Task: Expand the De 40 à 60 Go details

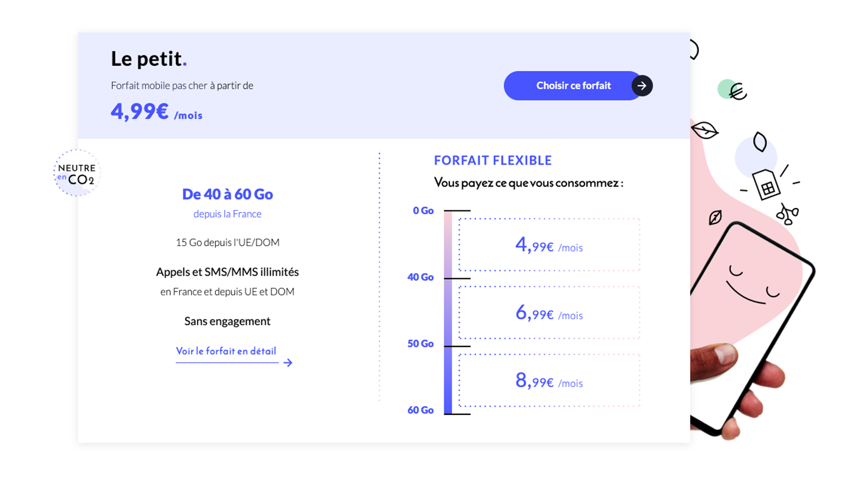Action: pos(227,194)
